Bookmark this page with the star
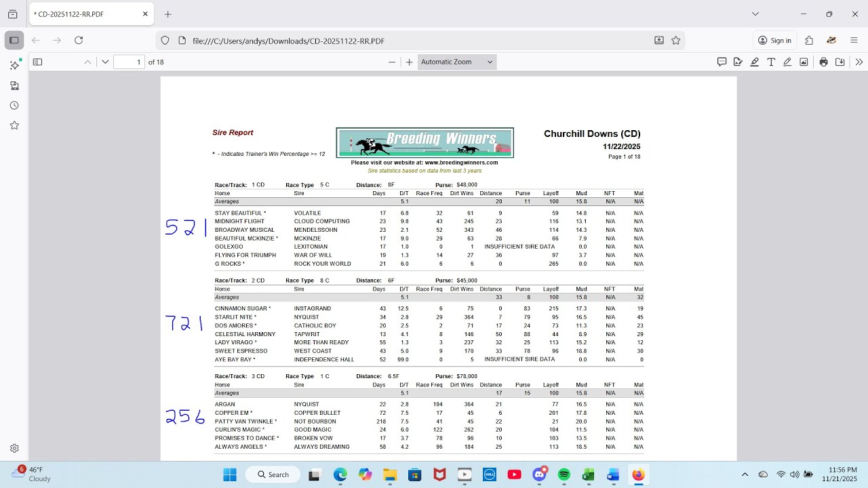The height and width of the screenshot is (488, 868). point(676,41)
